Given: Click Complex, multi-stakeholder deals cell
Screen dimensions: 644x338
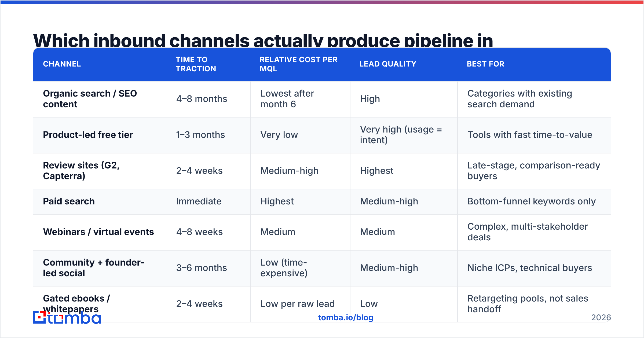Looking at the screenshot, I should [534, 232].
